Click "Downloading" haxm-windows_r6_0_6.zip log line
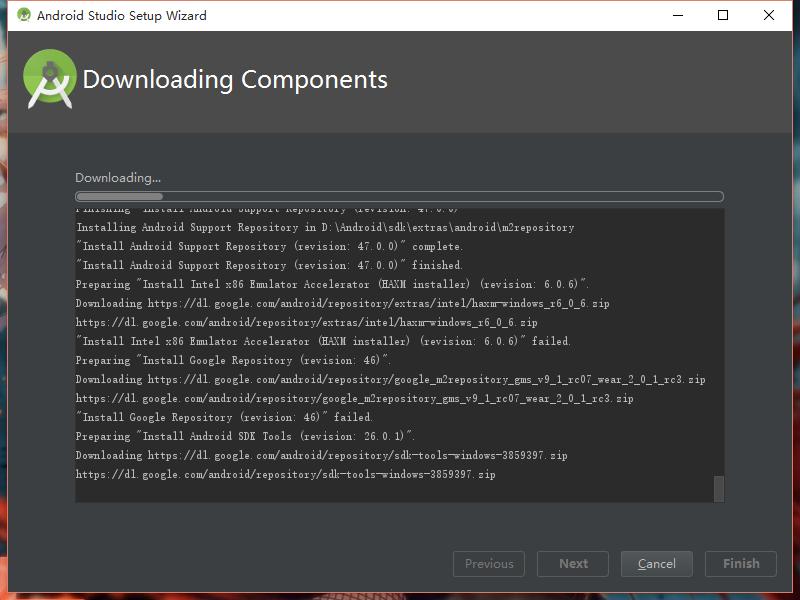This screenshot has height=600, width=800. pyautogui.click(x=342, y=304)
